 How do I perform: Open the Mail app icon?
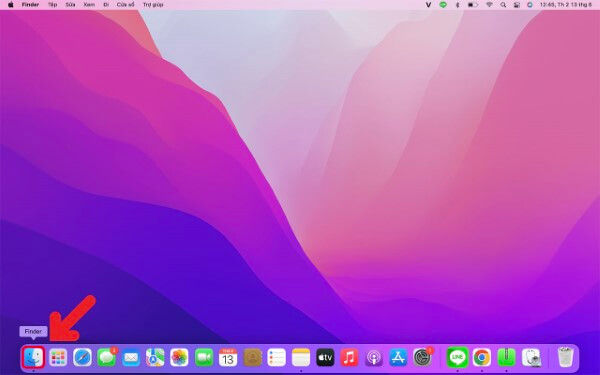tap(131, 358)
